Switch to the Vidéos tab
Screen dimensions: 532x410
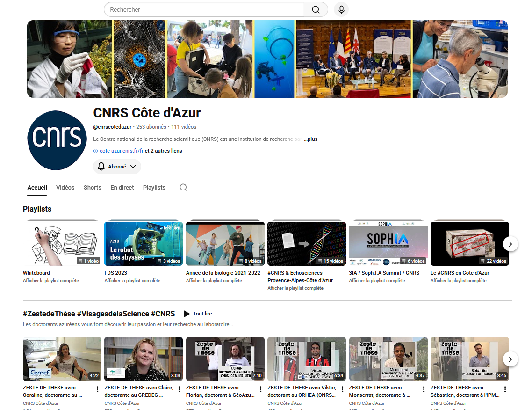(x=65, y=188)
